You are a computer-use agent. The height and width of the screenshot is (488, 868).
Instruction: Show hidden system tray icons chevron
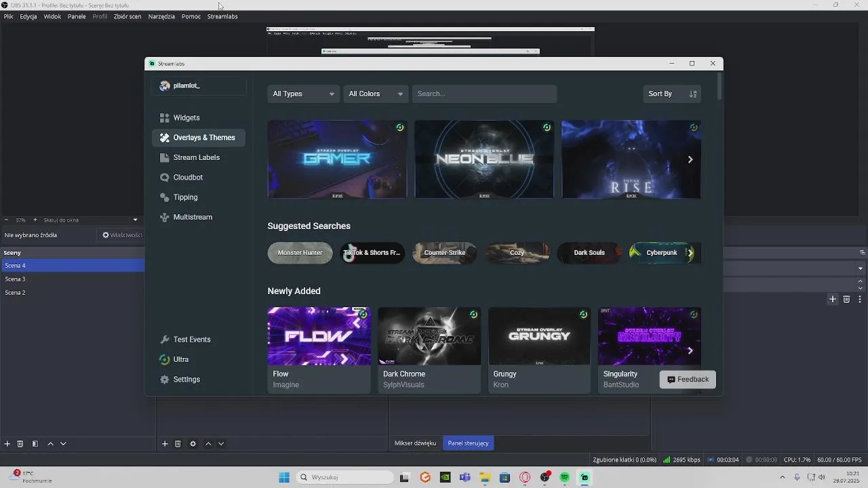coord(783,478)
